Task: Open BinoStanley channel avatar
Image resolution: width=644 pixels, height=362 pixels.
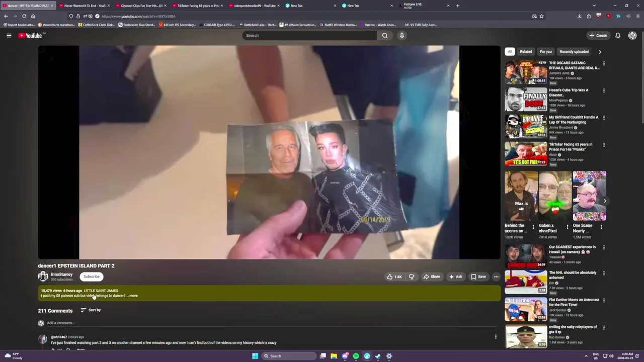Action: pos(43,276)
